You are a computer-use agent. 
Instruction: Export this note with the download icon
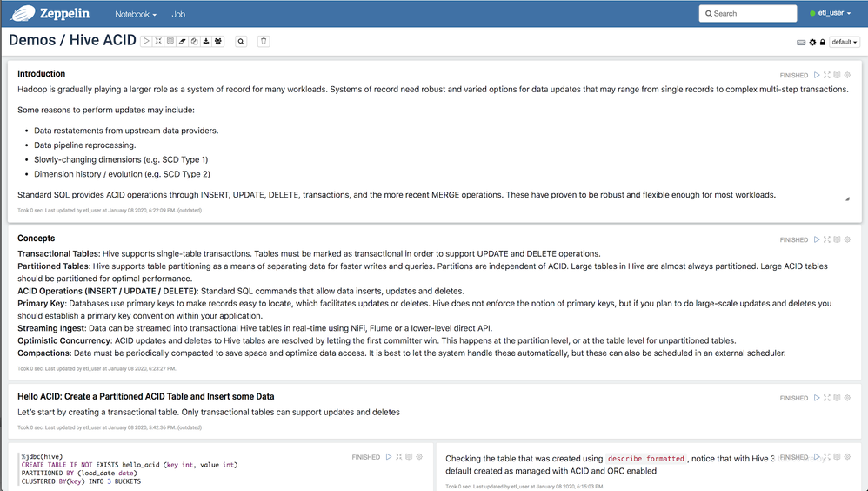[x=206, y=41]
